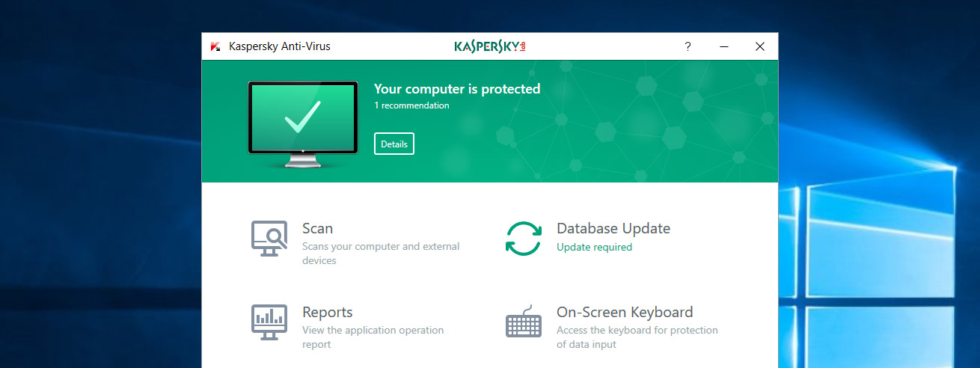Click the '1 recommendation' text
Viewport: 980px width, 368px height.
[x=411, y=105]
